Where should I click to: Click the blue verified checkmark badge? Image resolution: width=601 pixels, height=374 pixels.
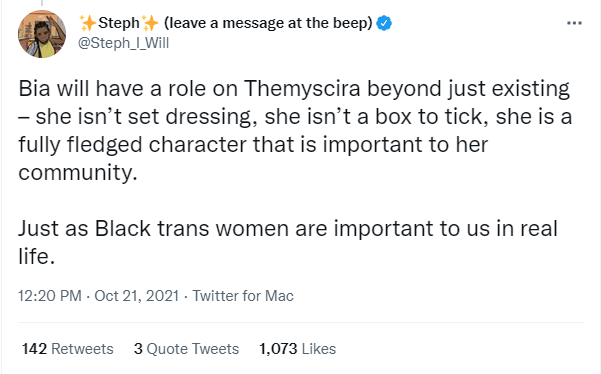tap(384, 23)
